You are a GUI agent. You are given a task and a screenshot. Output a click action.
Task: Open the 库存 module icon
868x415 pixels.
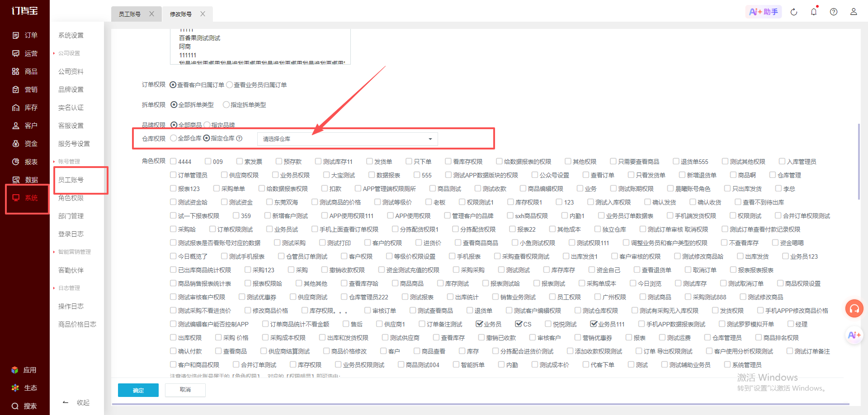pos(16,107)
